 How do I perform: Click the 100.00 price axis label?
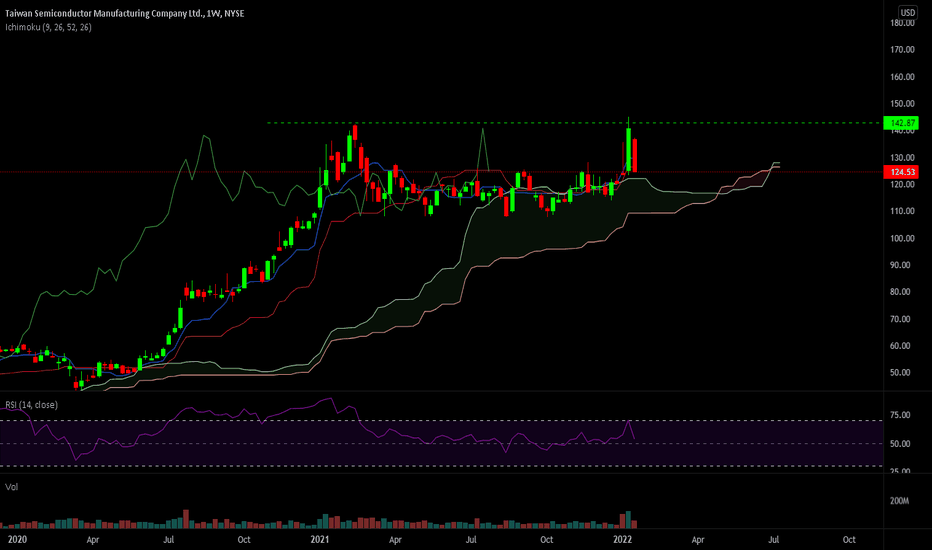point(902,238)
